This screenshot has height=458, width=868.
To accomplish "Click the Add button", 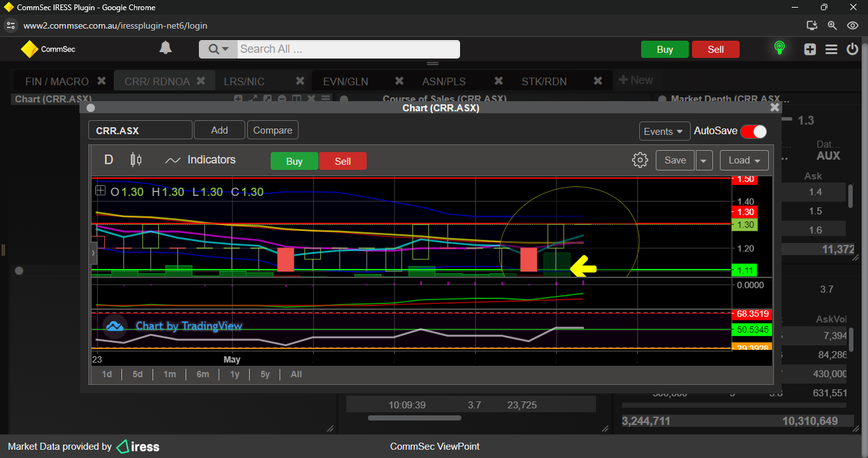I will tap(219, 130).
